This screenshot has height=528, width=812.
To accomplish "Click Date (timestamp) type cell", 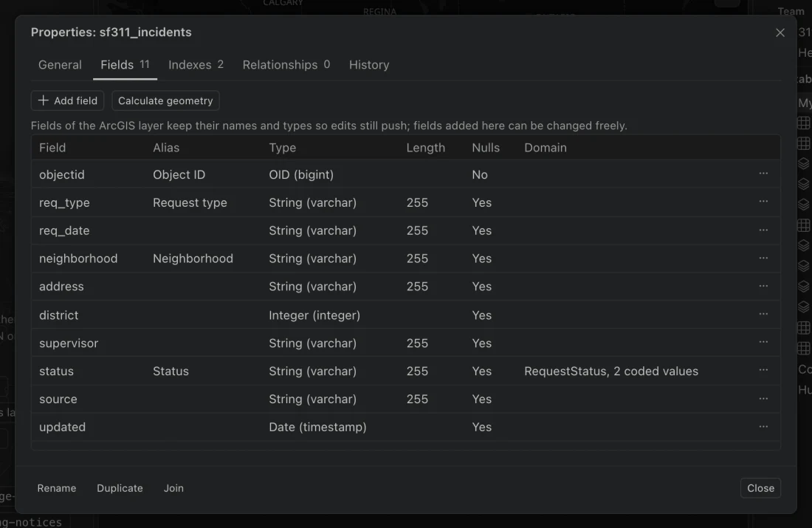I will (x=317, y=427).
